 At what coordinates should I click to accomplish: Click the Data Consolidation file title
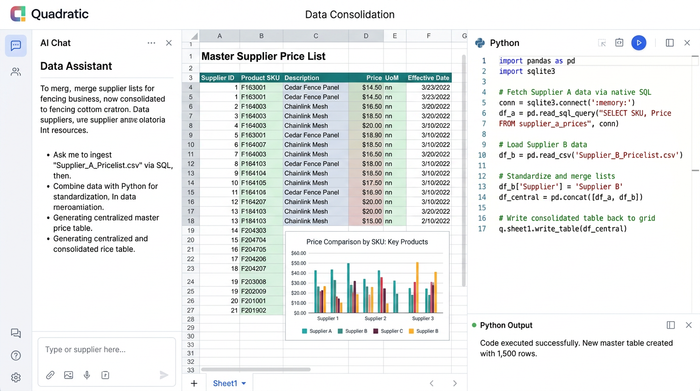[350, 14]
